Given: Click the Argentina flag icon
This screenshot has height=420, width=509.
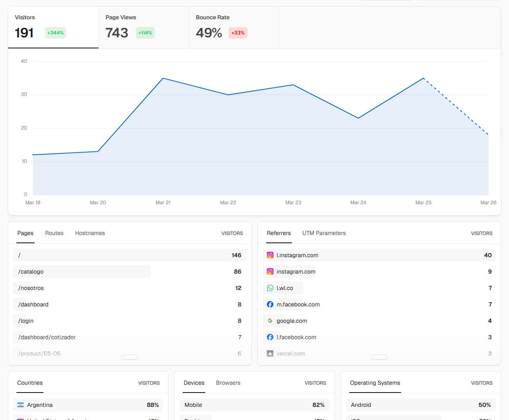Looking at the screenshot, I should [x=21, y=405].
